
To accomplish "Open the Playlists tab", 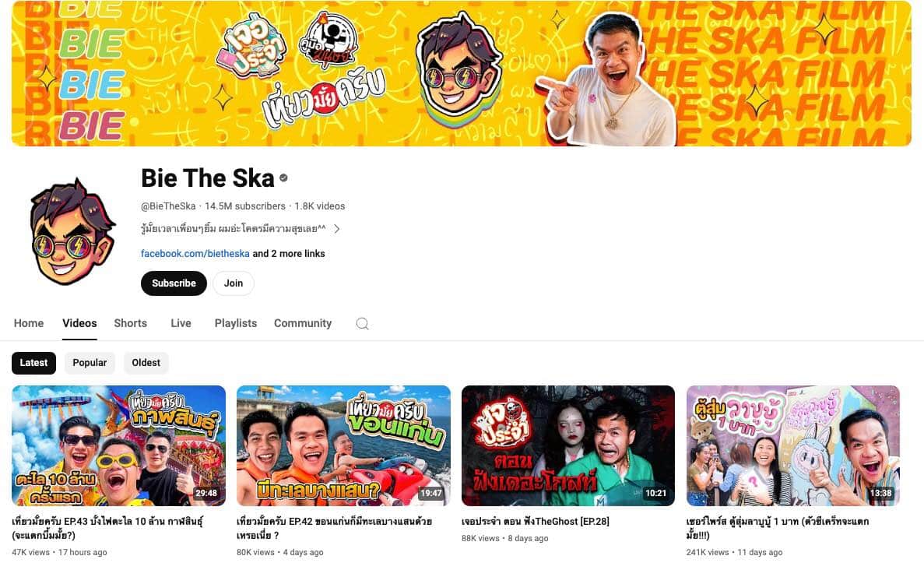I will (236, 323).
